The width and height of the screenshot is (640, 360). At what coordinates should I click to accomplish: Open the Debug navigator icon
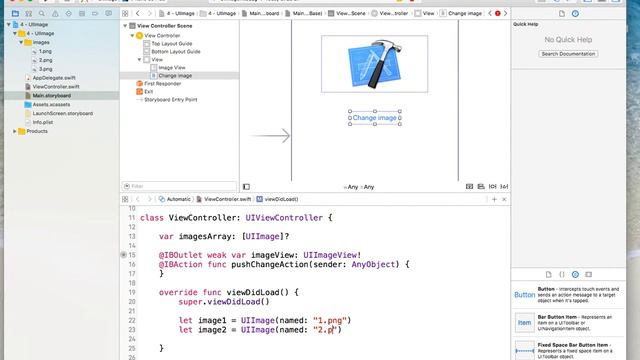82,13
